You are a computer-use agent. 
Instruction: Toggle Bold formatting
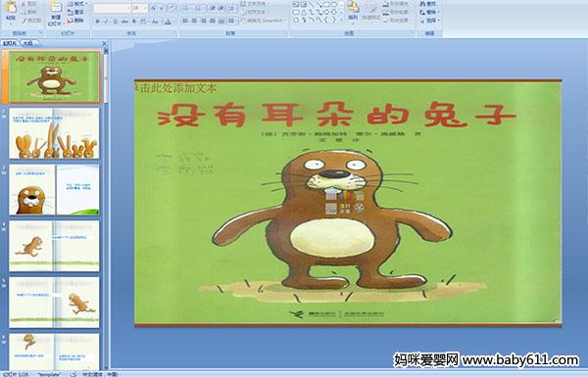click(97, 22)
